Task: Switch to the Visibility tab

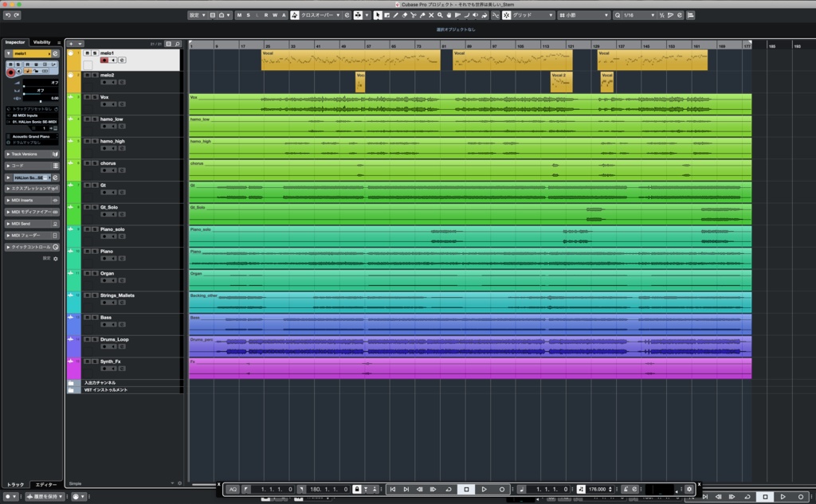Action: pos(41,42)
